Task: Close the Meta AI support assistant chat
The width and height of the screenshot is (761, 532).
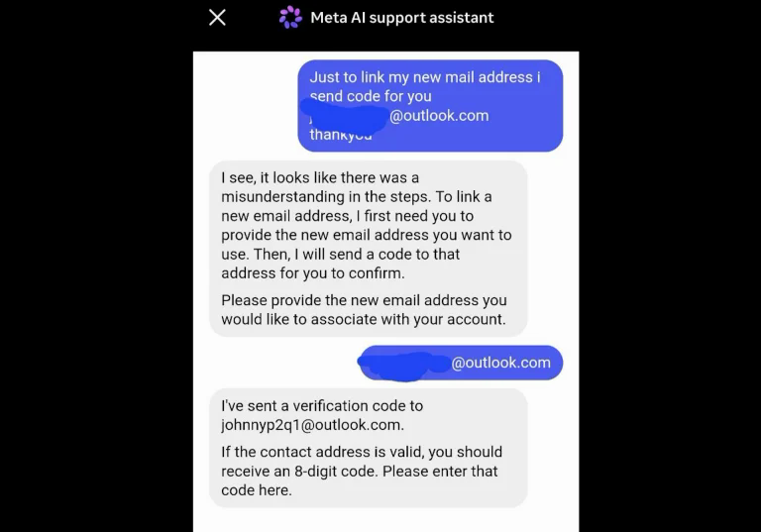Action: point(217,18)
